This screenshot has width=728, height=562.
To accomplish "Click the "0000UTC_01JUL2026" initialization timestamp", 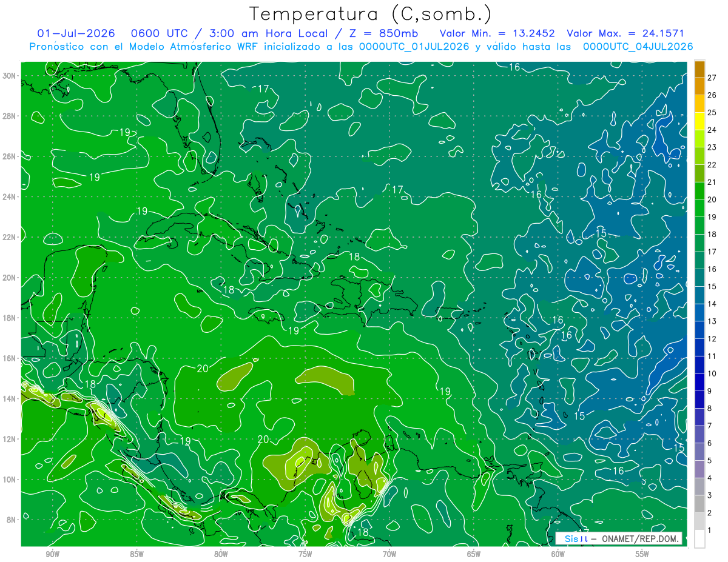I will click(x=414, y=47).
